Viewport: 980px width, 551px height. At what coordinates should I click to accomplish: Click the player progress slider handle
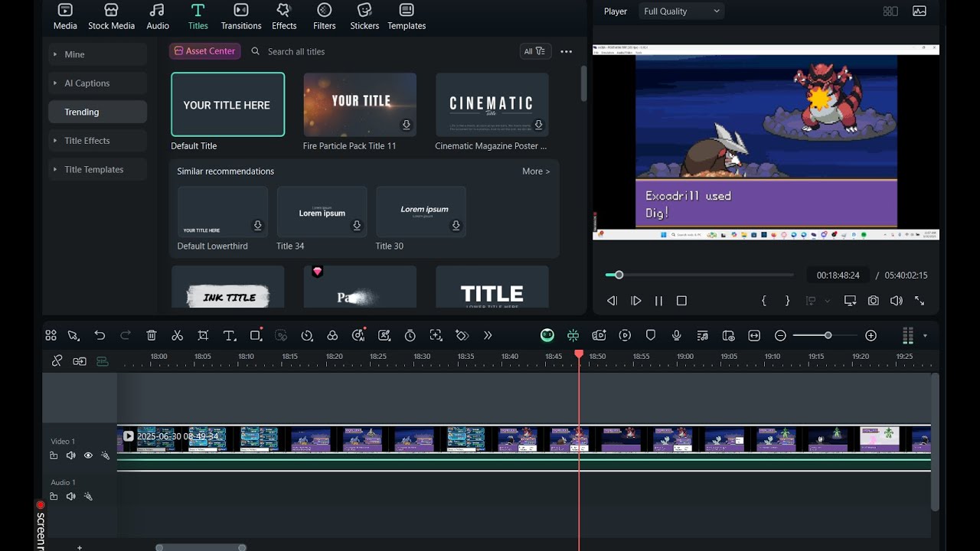(619, 275)
